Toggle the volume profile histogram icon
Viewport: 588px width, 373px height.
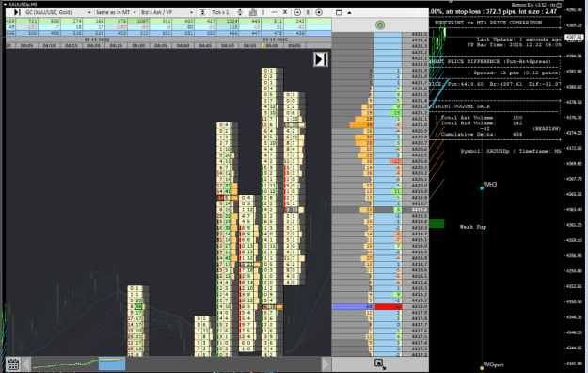pos(253,12)
